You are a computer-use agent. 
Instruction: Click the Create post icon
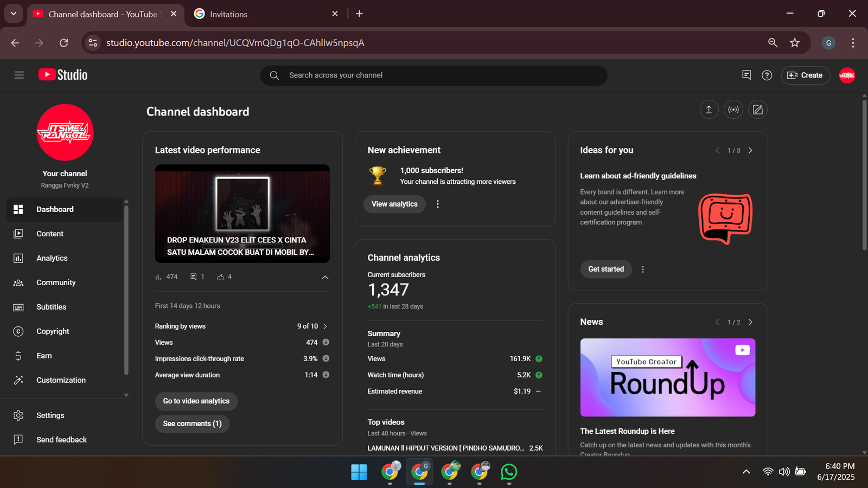point(758,110)
